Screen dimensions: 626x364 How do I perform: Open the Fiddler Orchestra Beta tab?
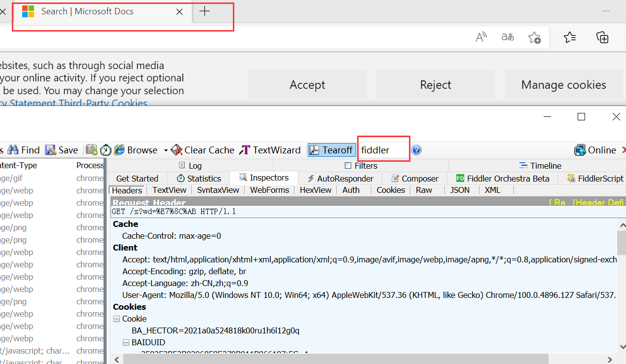point(503,179)
